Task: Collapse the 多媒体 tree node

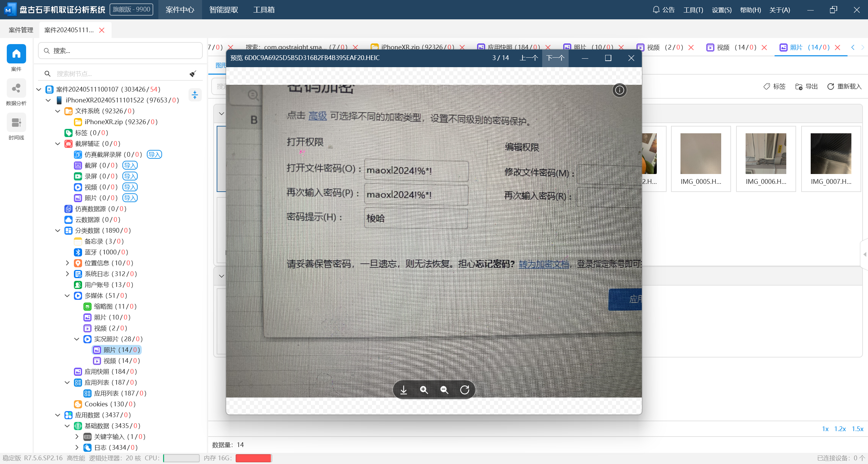Action: 67,296
